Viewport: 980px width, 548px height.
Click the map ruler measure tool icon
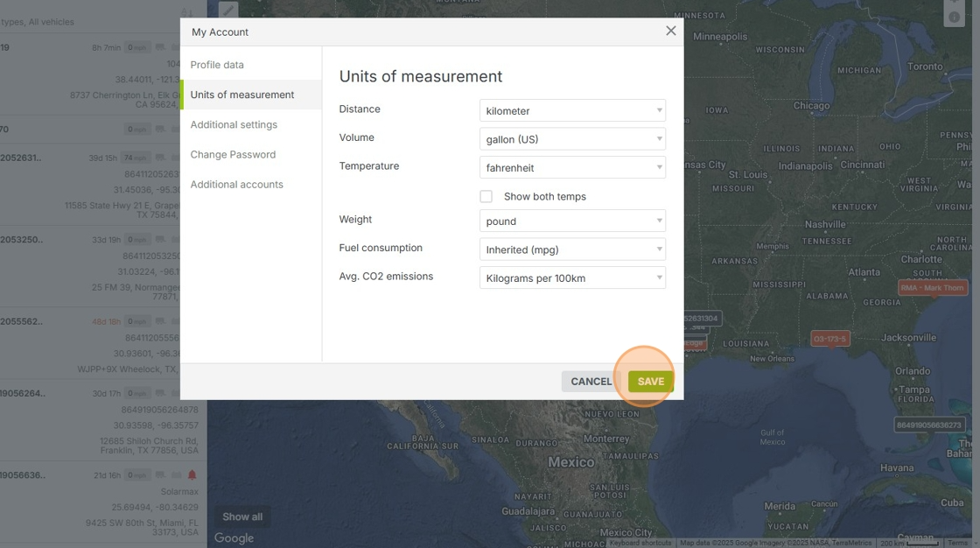click(228, 9)
